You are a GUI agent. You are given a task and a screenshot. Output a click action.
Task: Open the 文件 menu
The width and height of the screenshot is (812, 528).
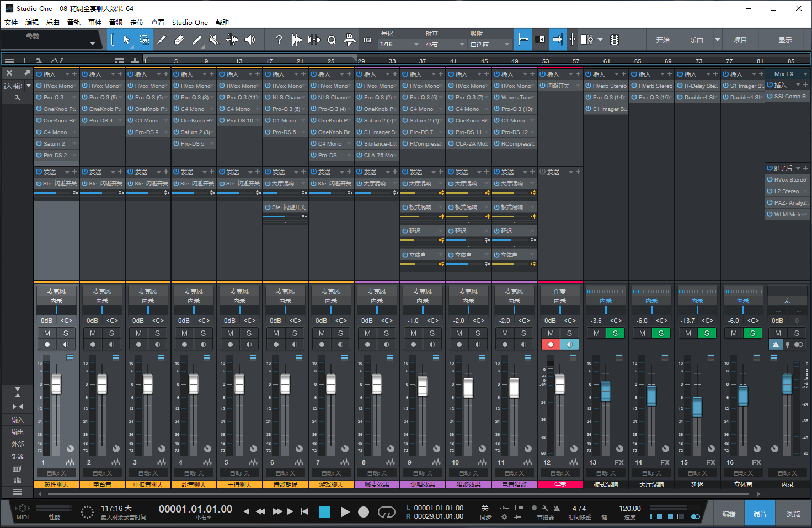[x=11, y=22]
